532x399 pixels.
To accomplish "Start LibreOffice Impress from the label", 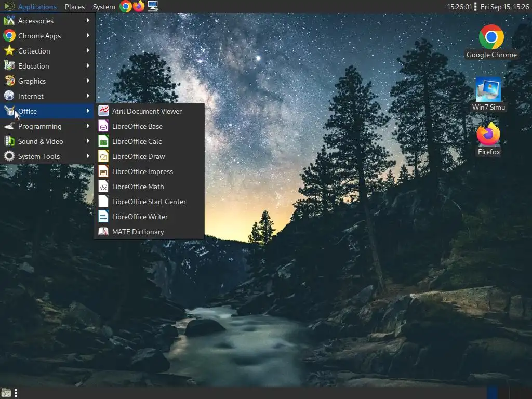I will tap(142, 171).
